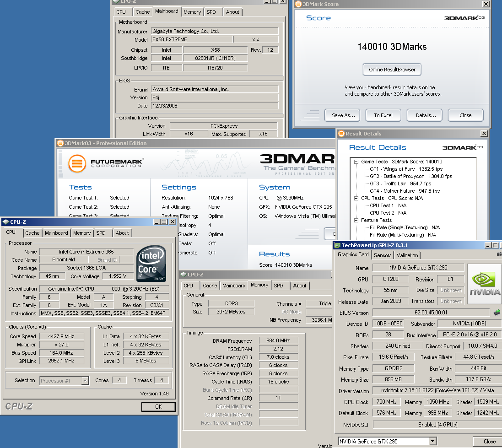
Task: Click the GPU-Z camera screenshot icon
Action: (x=499, y=254)
